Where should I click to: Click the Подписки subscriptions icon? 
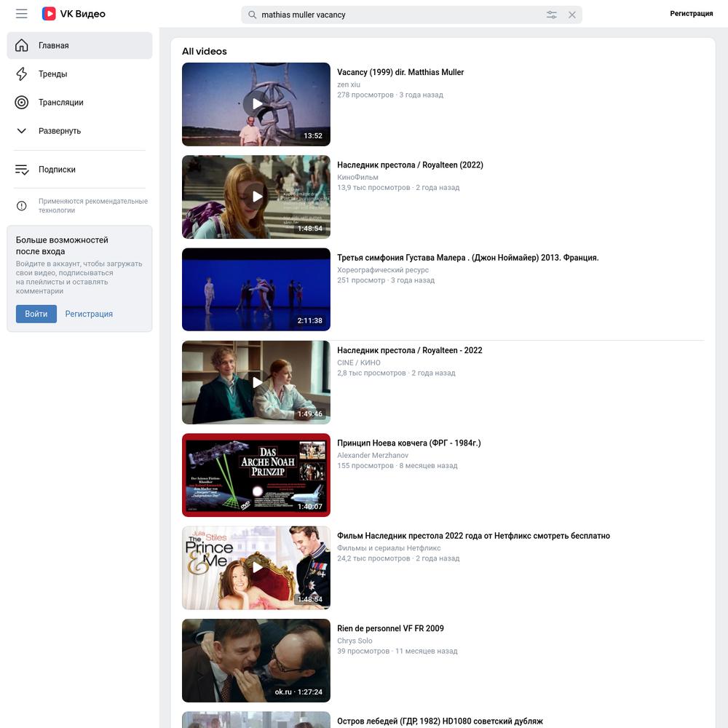pos(21,170)
